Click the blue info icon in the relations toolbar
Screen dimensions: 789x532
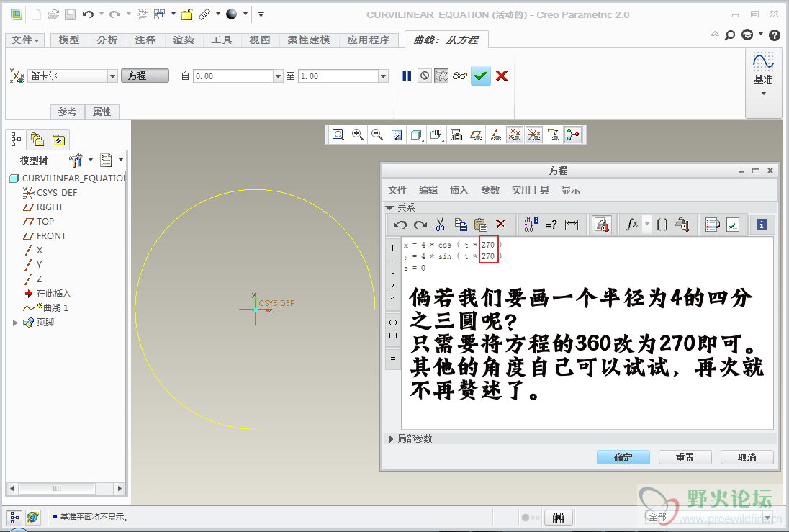pyautogui.click(x=762, y=225)
